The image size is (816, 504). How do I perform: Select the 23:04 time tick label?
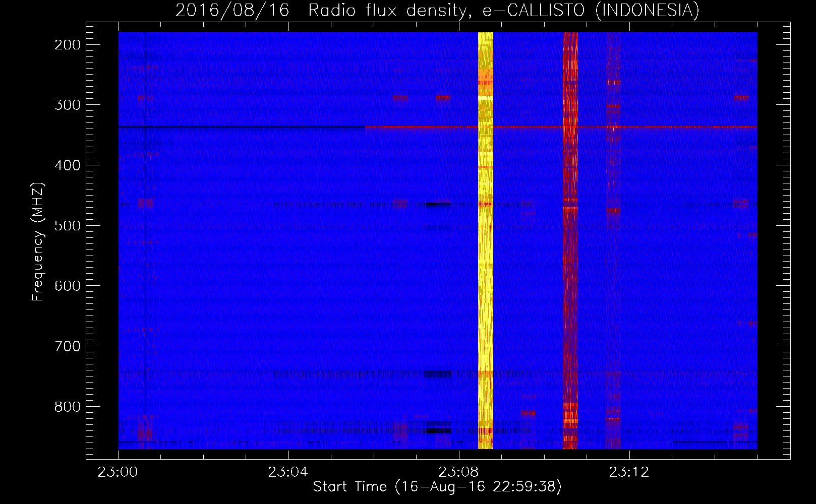click(288, 472)
